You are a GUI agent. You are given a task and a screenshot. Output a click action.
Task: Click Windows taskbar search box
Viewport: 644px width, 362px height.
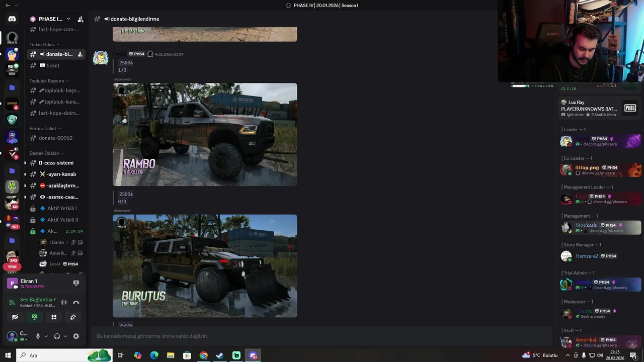(65, 355)
